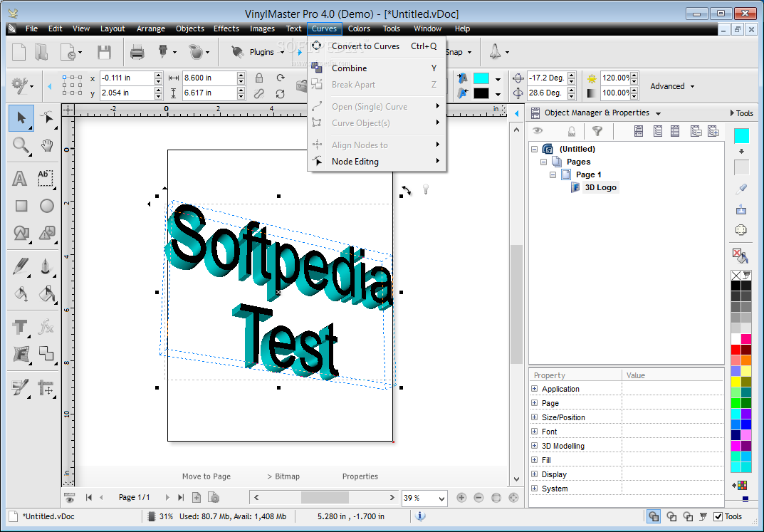Viewport: 764px width, 532px height.
Task: Choose Convert to Curves menu entry
Action: [x=377, y=46]
